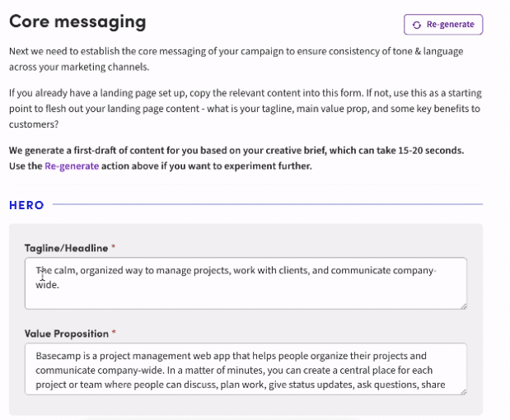Grab the Tagline/Headline textarea resize handle

[463, 306]
